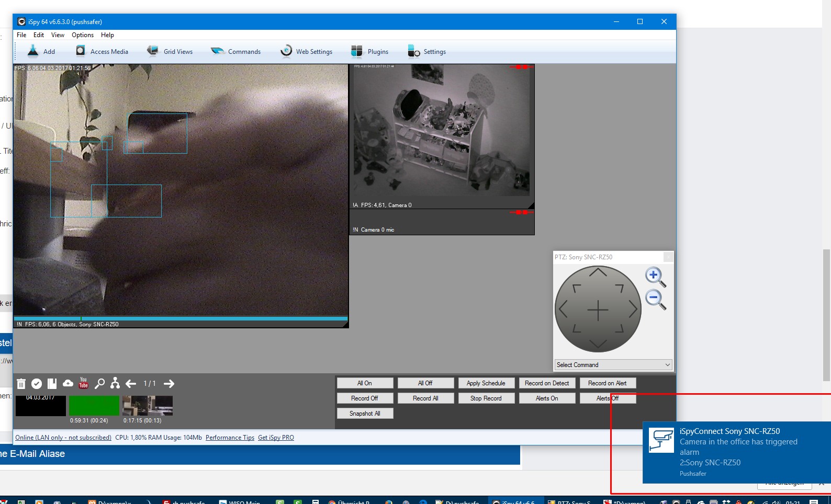831x504 pixels.
Task: Click the Alerts Off button
Action: click(608, 398)
